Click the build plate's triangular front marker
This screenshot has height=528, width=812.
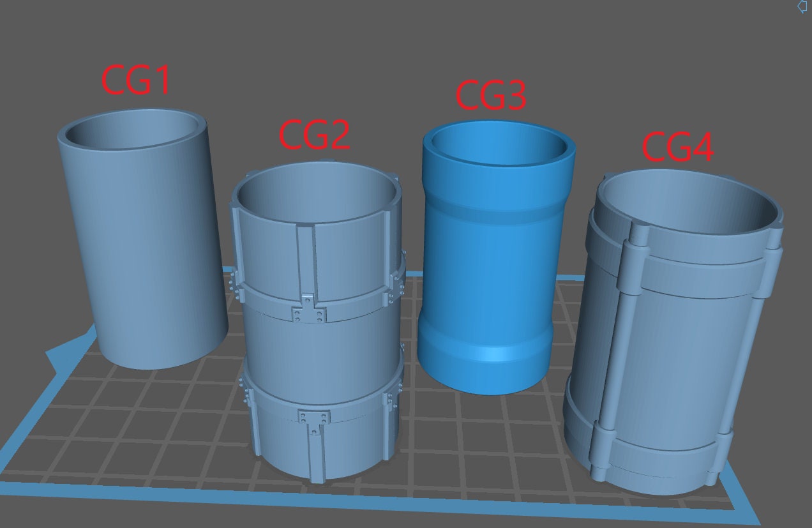(x=62, y=353)
